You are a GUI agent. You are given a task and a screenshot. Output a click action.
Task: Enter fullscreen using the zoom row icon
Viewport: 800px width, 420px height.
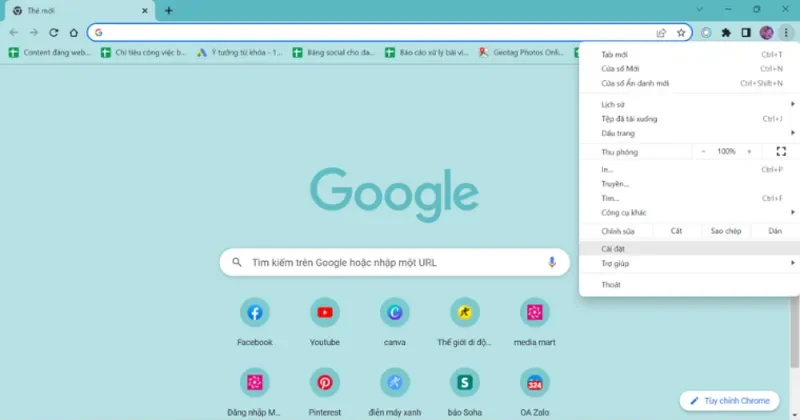(781, 152)
